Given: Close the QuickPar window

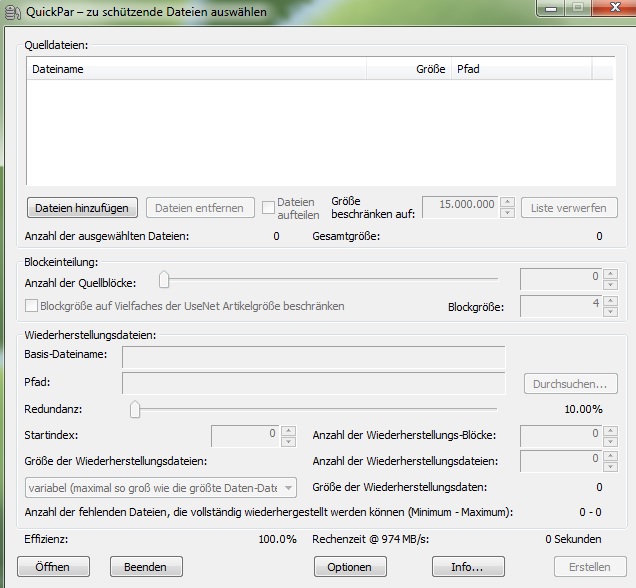Looking at the screenshot, I should pos(614,7).
